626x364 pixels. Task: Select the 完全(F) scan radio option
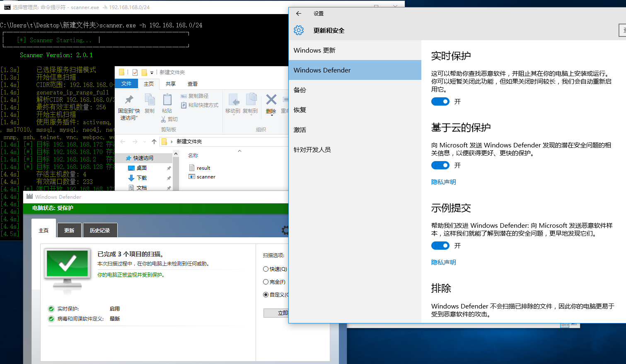coord(266,282)
